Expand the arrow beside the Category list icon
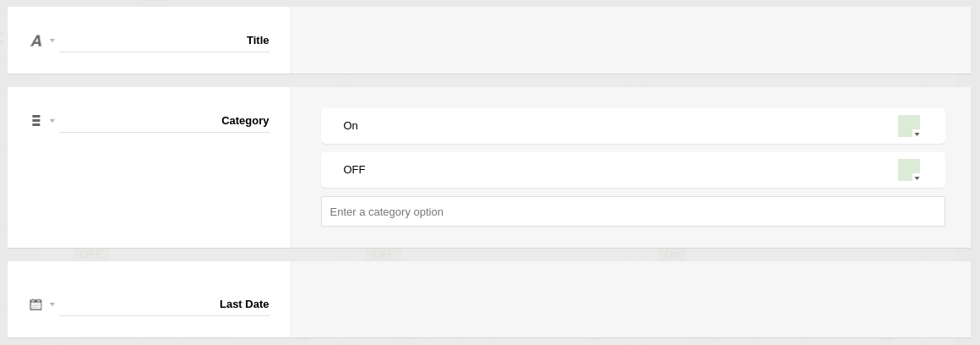Image resolution: width=980 pixels, height=345 pixels. pyautogui.click(x=52, y=121)
